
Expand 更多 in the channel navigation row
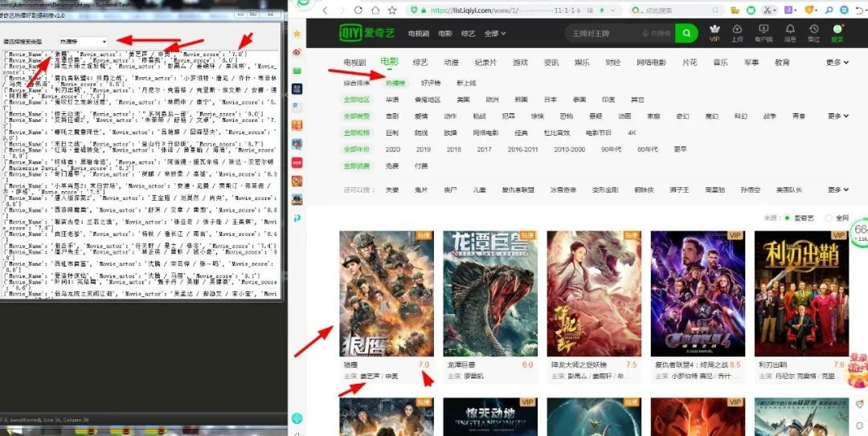837,63
